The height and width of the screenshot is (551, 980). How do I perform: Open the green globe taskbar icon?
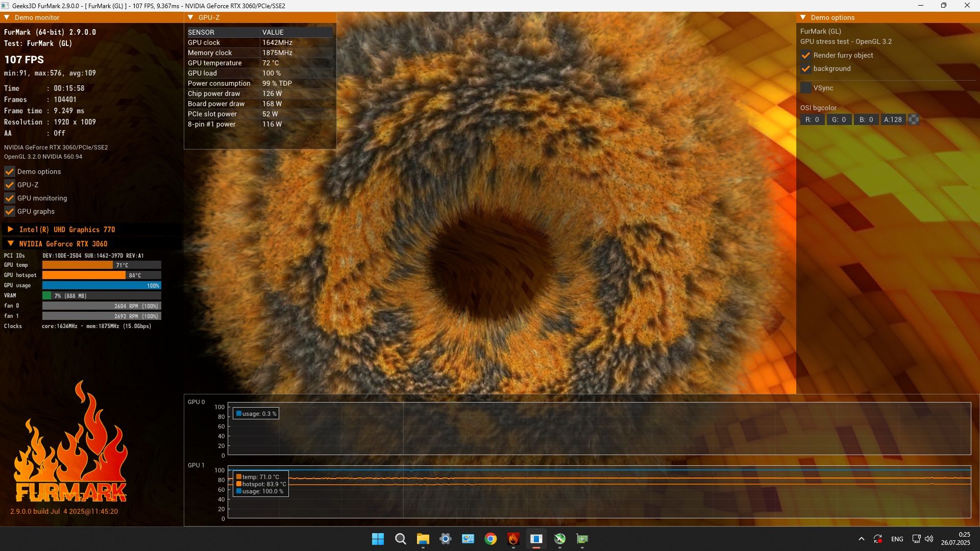tap(560, 539)
